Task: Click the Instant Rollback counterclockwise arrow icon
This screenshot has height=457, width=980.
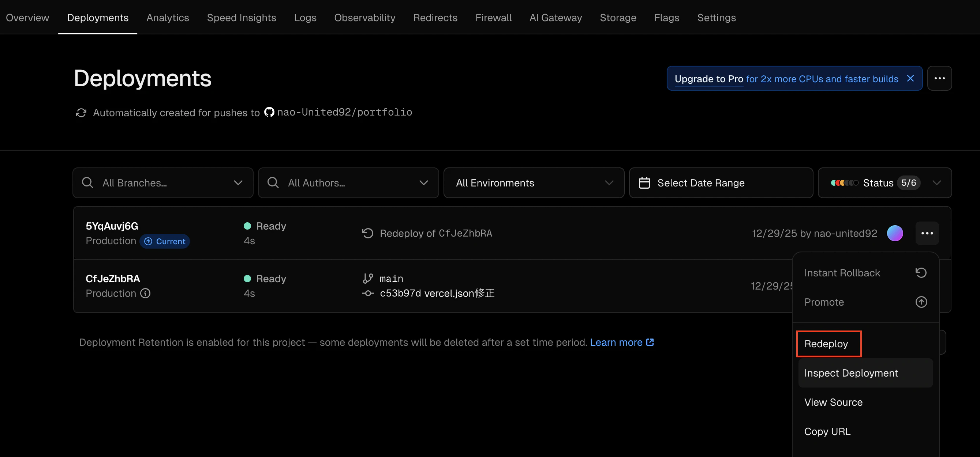Action: click(x=921, y=273)
